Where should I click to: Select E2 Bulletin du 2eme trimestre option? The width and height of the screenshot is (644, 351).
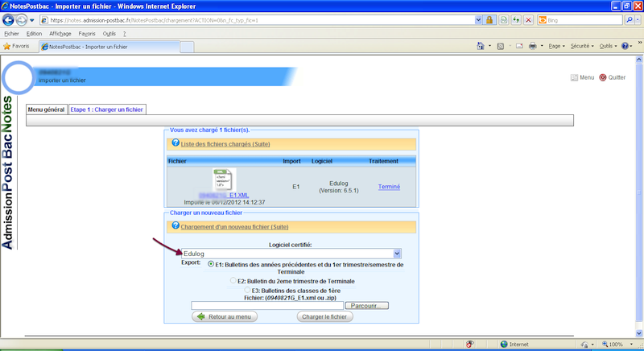tap(233, 280)
